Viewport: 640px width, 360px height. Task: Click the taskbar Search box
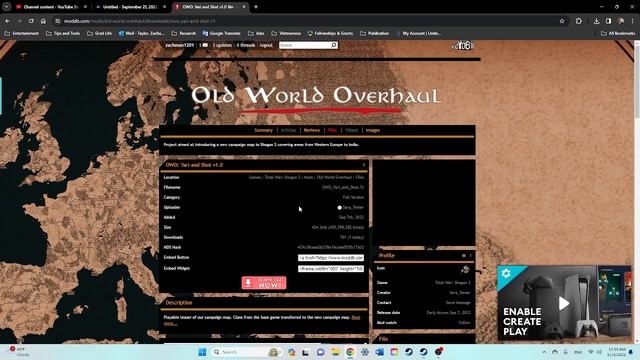pyautogui.click(x=246, y=352)
